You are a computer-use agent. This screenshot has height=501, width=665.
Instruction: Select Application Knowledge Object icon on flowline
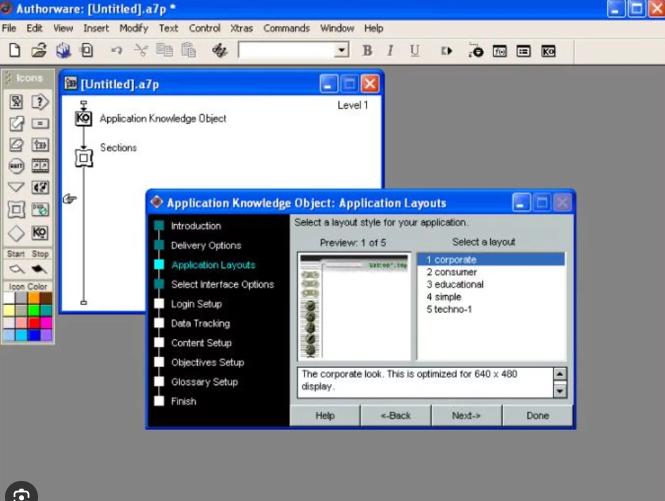tap(84, 118)
